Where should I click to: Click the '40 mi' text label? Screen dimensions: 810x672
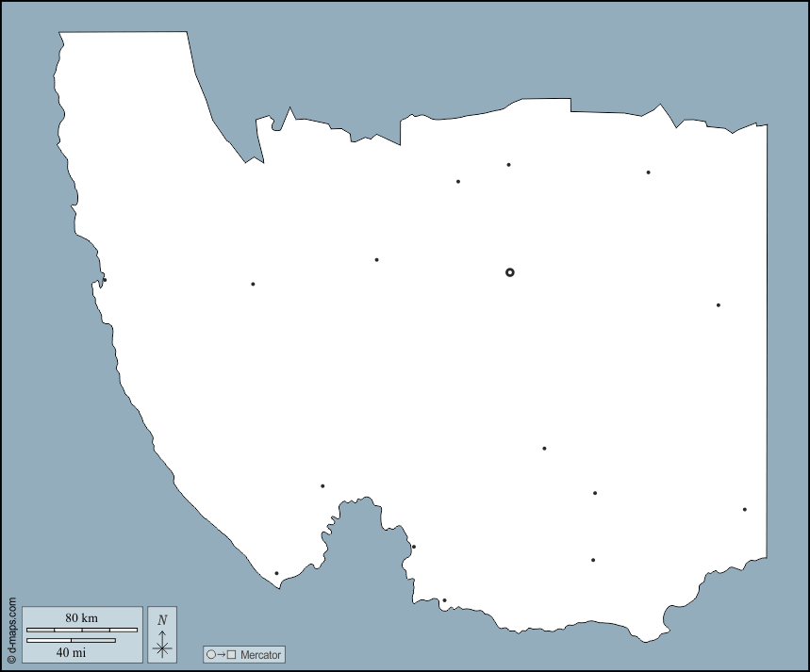(x=72, y=652)
